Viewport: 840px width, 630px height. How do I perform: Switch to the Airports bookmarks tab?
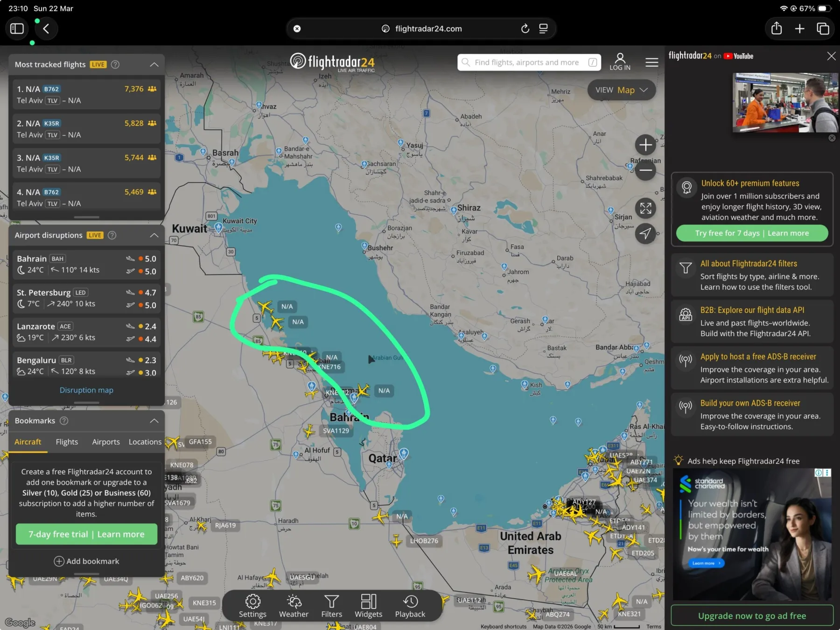(x=106, y=442)
